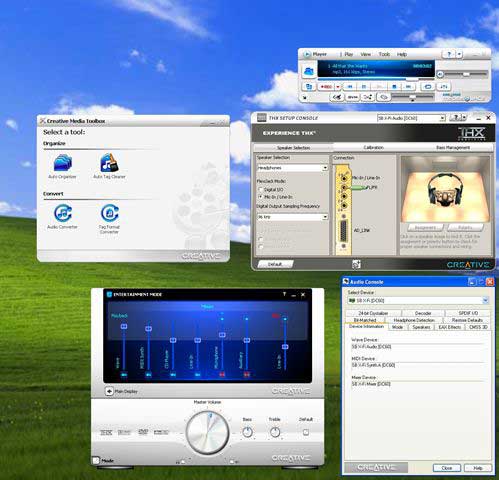Image resolution: width=499 pixels, height=480 pixels.
Task: Toggle the Player volume speaker icon
Action: (440, 74)
